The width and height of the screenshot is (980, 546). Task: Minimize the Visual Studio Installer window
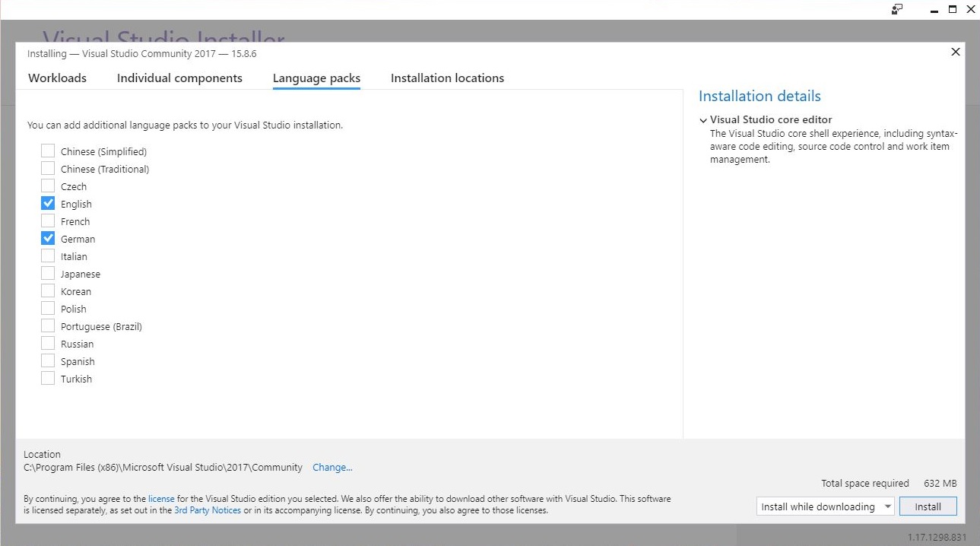935,10
